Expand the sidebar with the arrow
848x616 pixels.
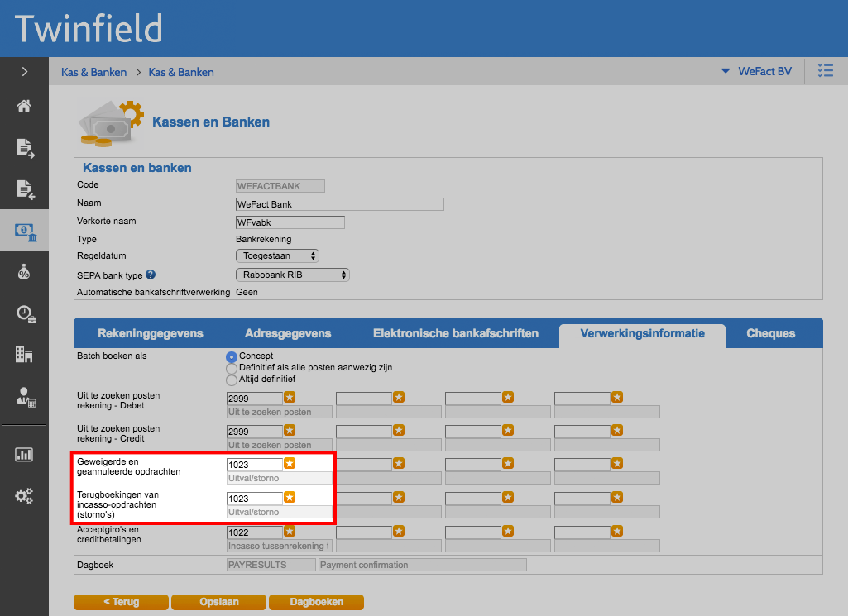point(24,72)
